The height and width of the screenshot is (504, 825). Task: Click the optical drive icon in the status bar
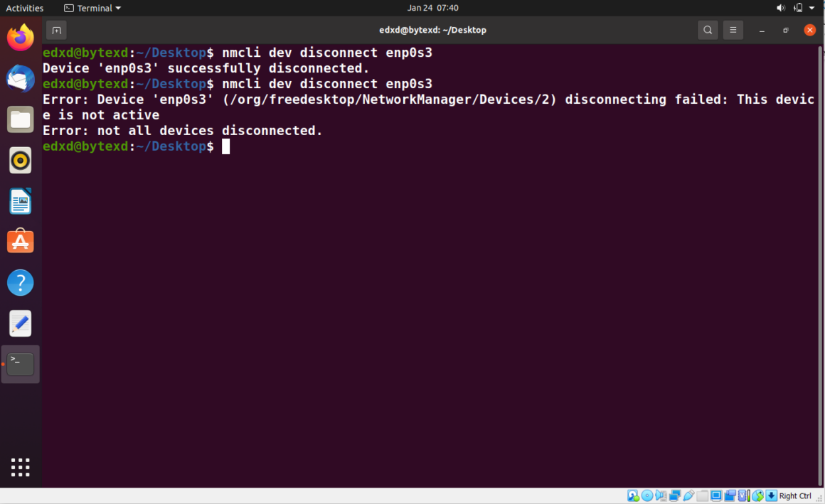pyautogui.click(x=646, y=495)
